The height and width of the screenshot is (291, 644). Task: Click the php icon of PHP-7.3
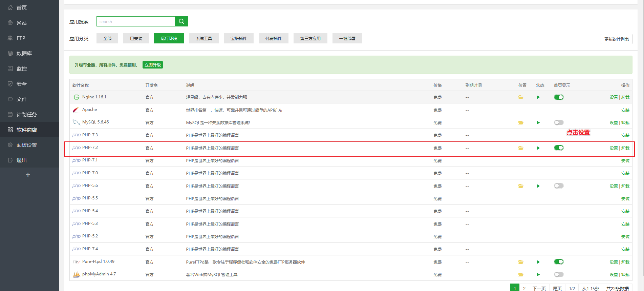[77, 135]
